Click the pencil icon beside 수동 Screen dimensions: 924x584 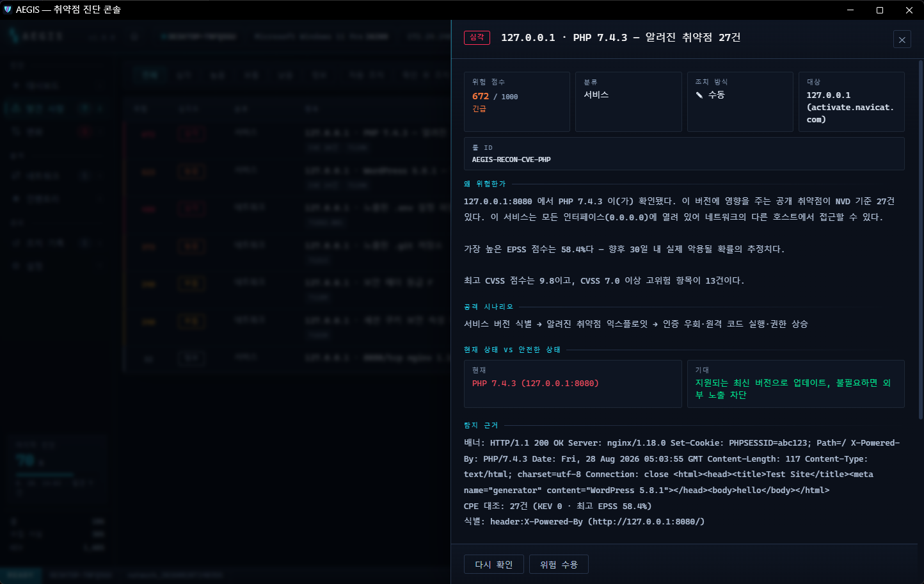click(699, 95)
